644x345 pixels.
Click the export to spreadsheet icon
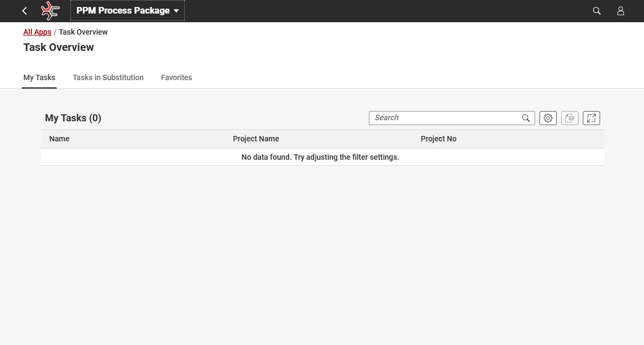click(570, 118)
